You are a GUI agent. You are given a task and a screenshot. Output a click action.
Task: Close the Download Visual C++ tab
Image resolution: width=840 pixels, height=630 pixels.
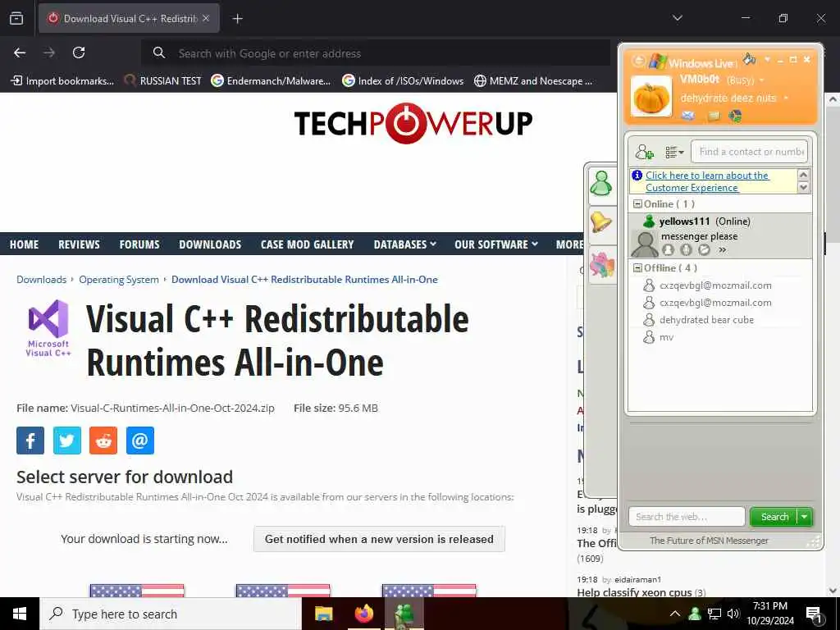206,18
